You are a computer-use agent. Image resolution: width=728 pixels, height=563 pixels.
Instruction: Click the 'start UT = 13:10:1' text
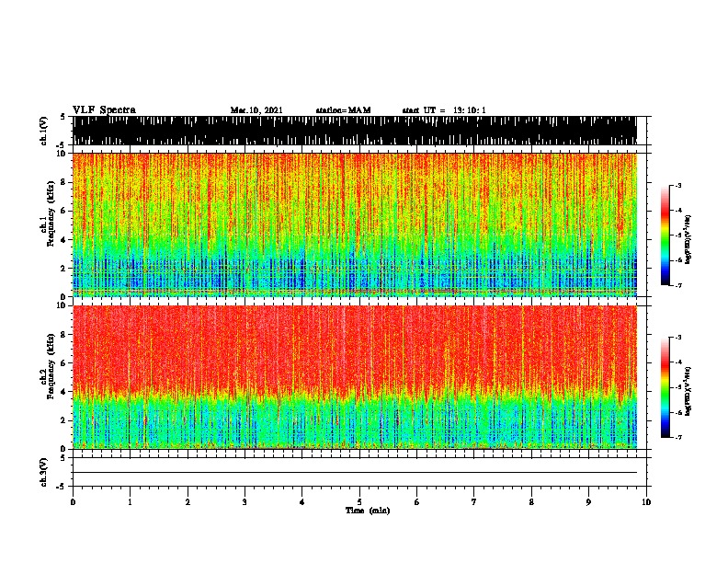(444, 110)
